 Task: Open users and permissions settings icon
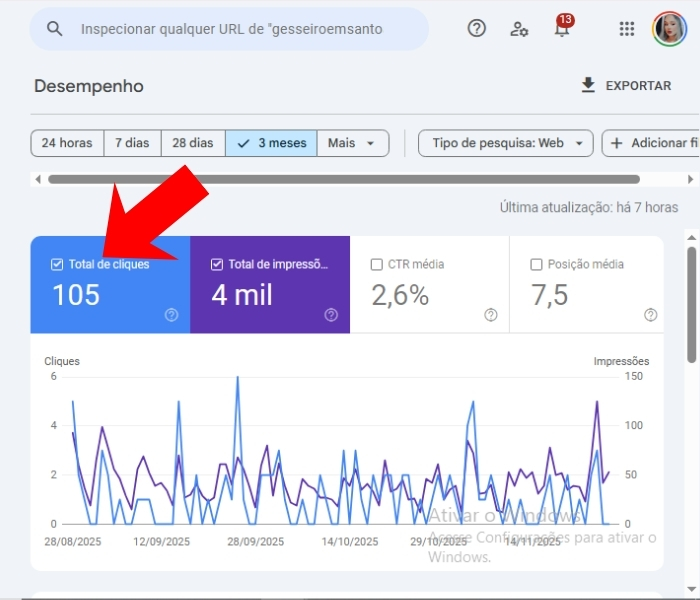(x=519, y=29)
